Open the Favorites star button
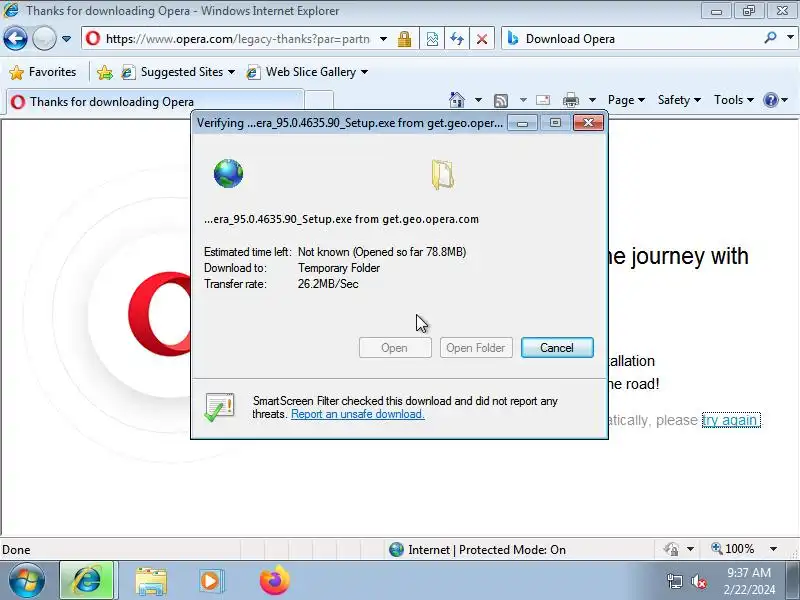 (x=43, y=72)
